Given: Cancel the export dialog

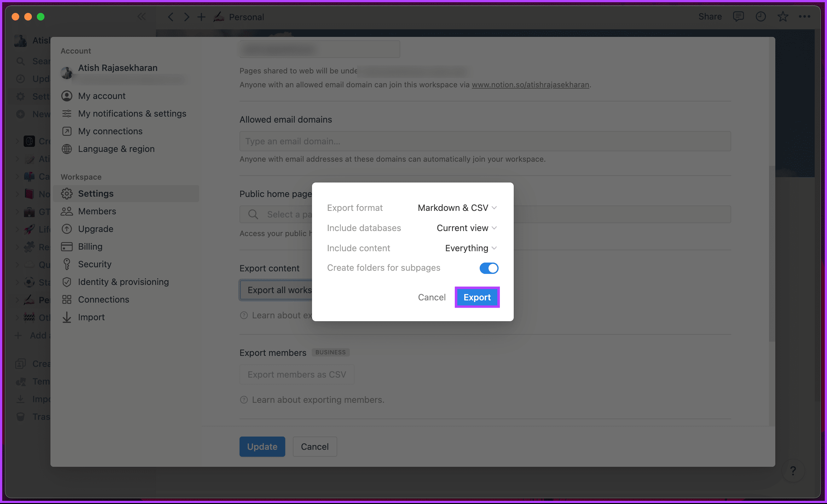Looking at the screenshot, I should pos(432,297).
